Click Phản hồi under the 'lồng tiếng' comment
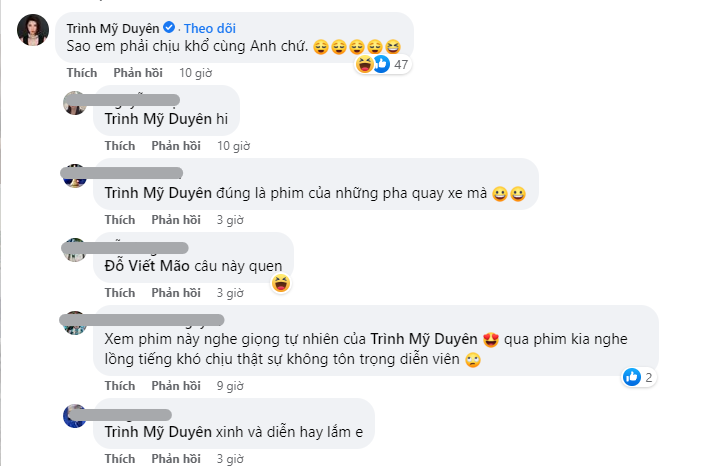This screenshot has height=466, width=701. pos(175,386)
